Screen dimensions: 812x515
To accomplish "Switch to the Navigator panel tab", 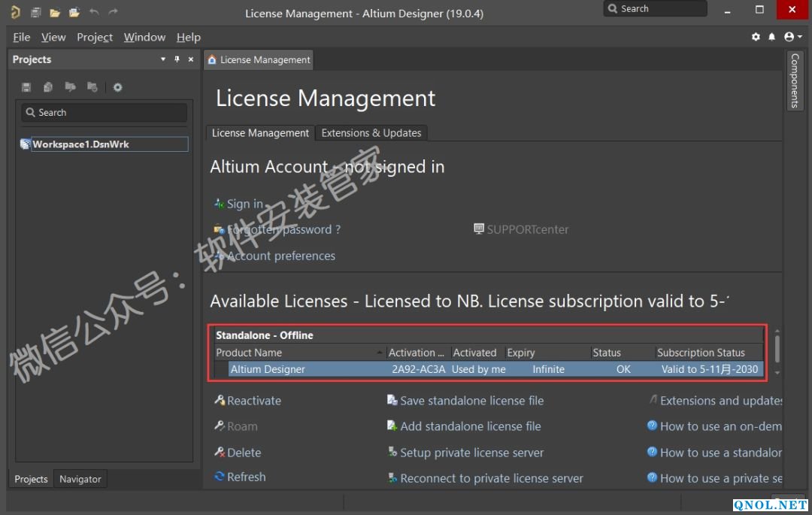I will (80, 479).
